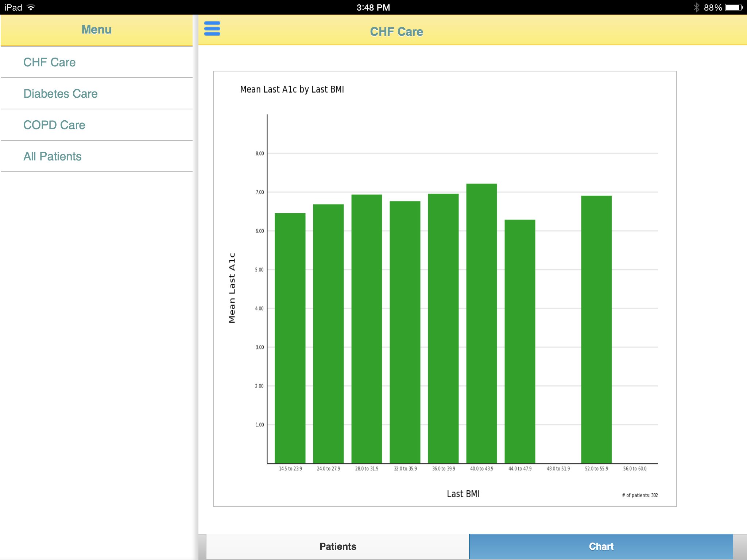This screenshot has height=560, width=747.
Task: Tap the battery indicator icon
Action: 734,8
